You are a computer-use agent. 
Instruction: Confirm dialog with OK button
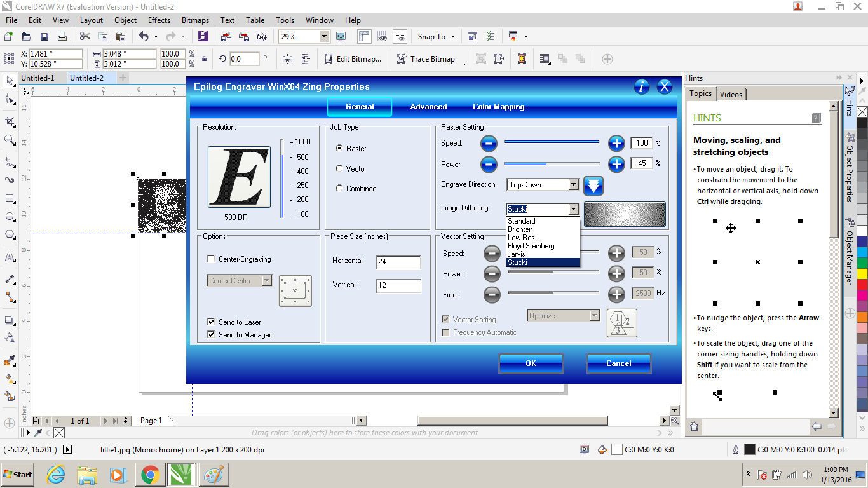click(531, 363)
